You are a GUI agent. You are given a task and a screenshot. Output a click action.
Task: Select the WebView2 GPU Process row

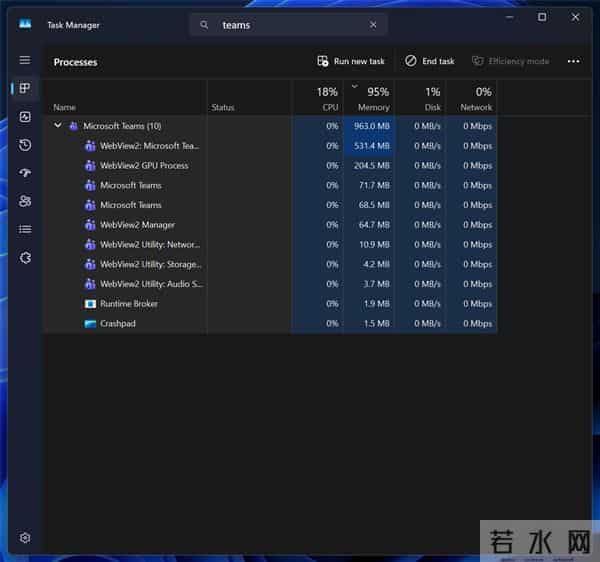point(272,166)
